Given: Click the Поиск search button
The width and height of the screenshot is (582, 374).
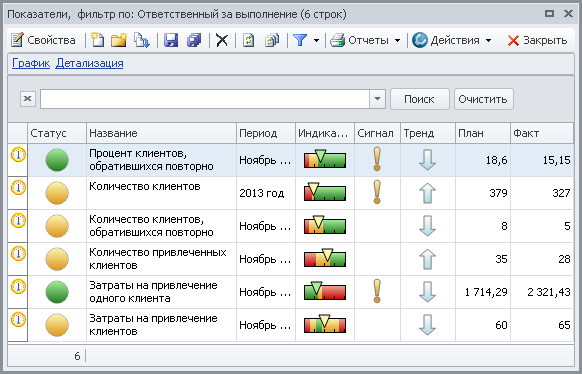Looking at the screenshot, I should click(420, 99).
